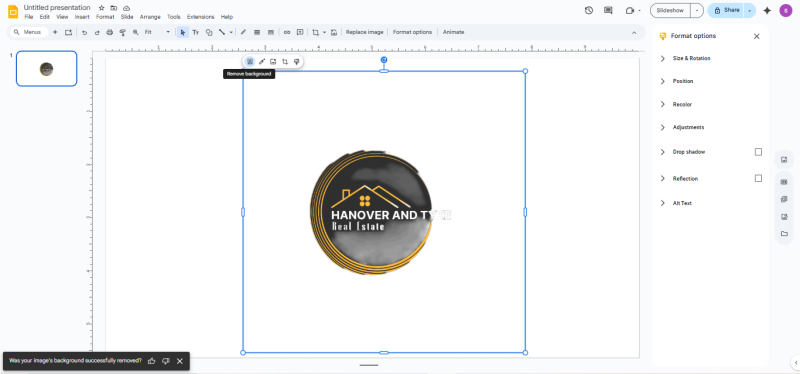The image size is (800, 374).
Task: Click the replace image icon on the floating toolbar
Action: tap(273, 62)
